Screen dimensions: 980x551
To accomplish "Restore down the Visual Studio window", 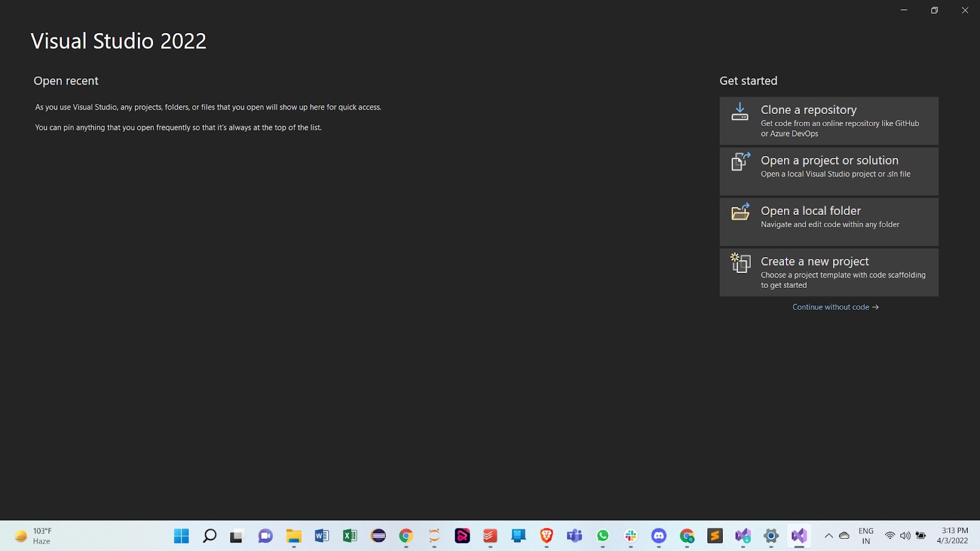I will [935, 10].
